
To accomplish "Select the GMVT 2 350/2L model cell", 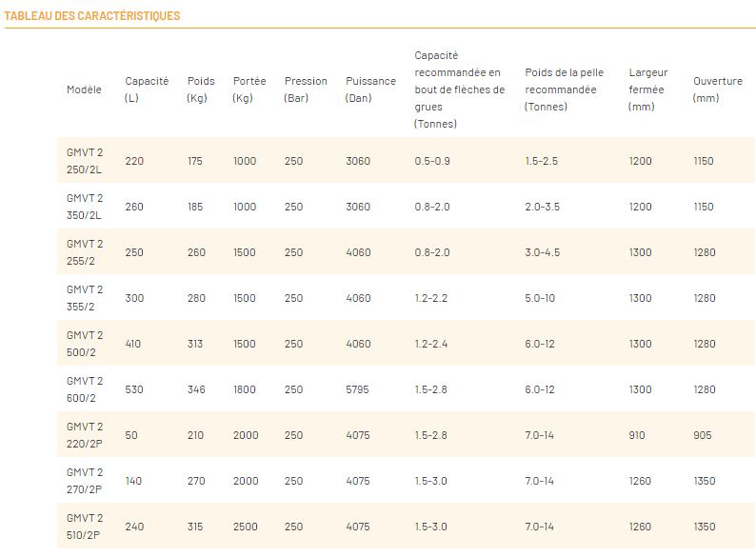I will click(85, 207).
